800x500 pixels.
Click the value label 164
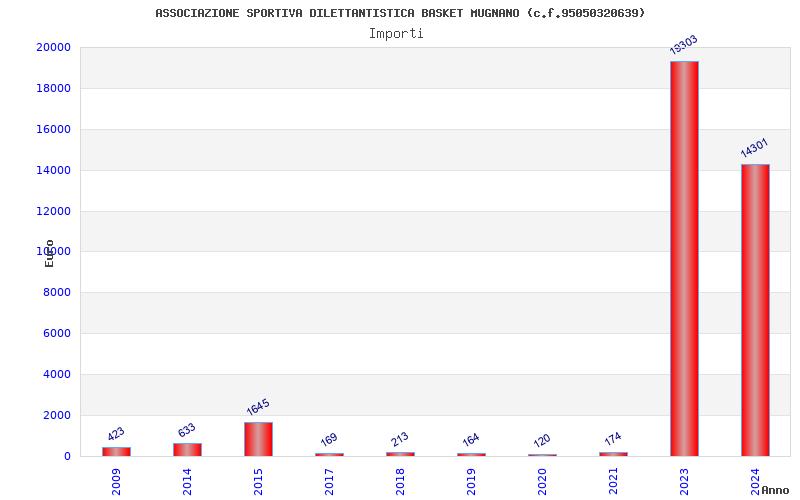tap(470, 439)
